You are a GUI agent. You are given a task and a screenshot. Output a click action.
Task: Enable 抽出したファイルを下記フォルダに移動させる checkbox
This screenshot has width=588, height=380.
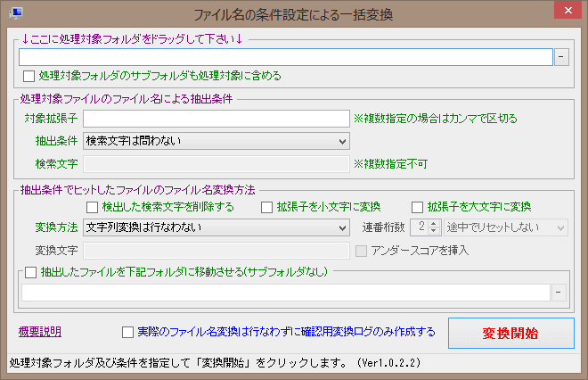(x=32, y=271)
